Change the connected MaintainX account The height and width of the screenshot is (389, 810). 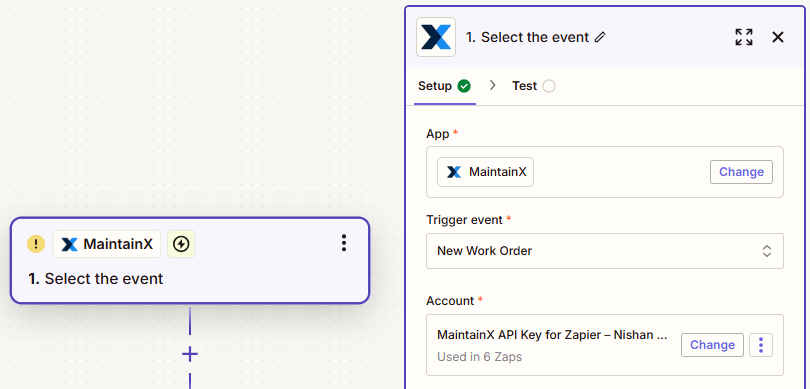(x=712, y=345)
